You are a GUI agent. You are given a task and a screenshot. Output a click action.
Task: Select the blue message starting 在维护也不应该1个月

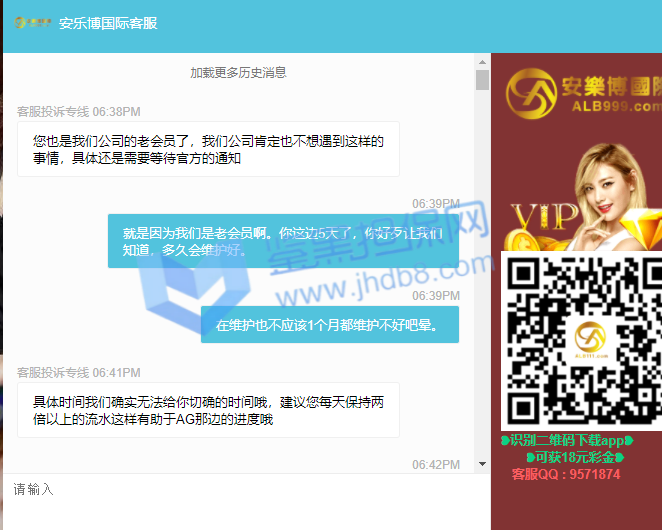click(329, 325)
